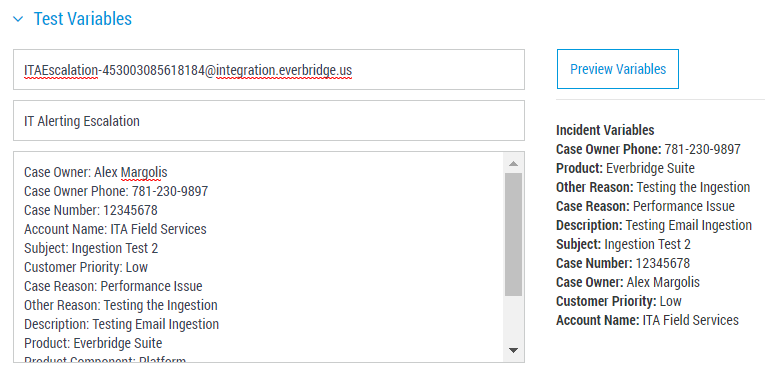Click the scrollbar track below the thumb

click(513, 319)
